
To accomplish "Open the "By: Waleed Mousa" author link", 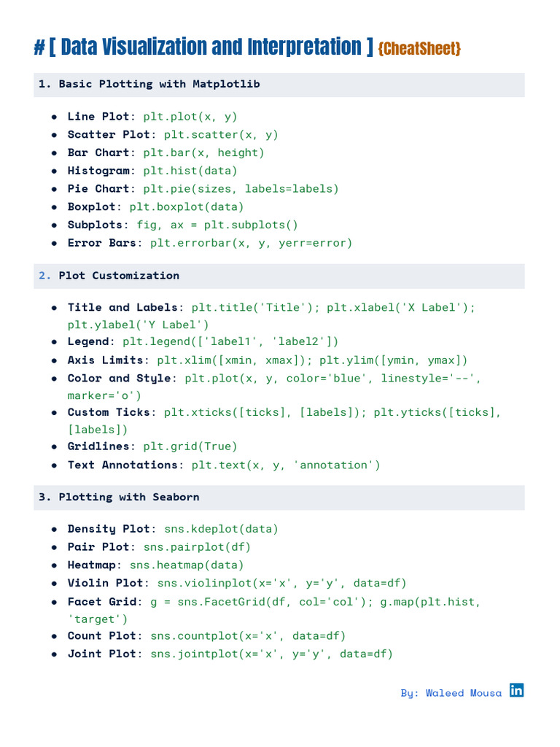I will point(451,693).
